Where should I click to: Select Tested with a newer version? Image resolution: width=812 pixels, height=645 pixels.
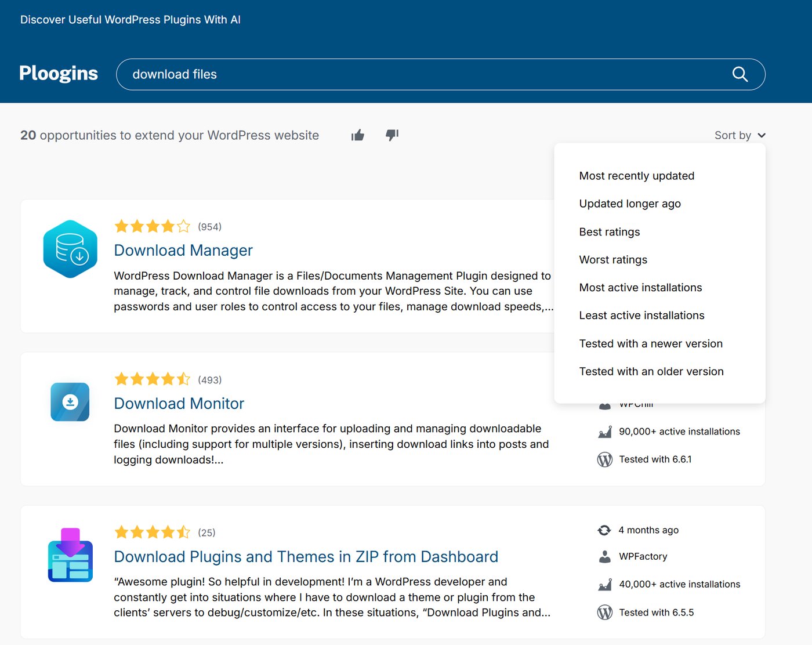(651, 343)
